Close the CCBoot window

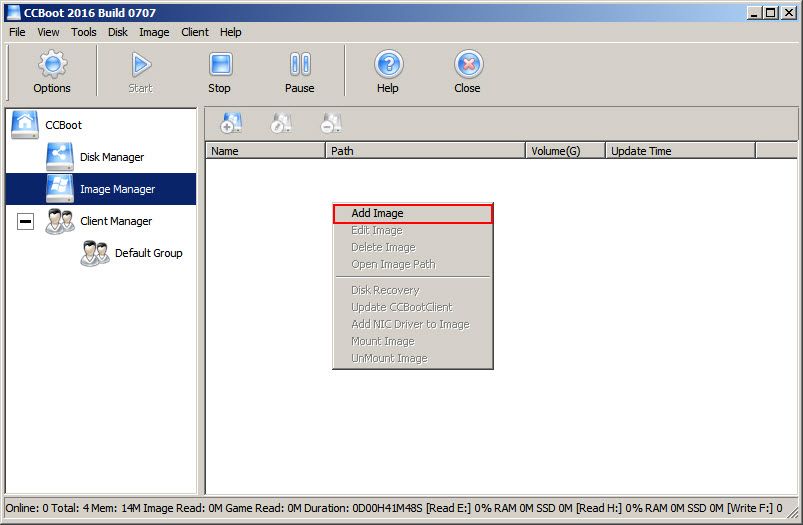(x=789, y=13)
